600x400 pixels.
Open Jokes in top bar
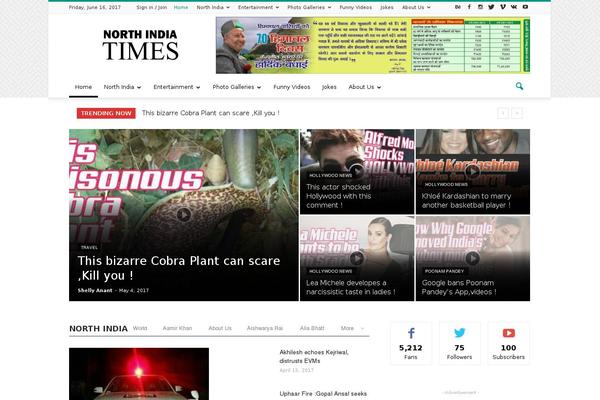click(x=386, y=7)
